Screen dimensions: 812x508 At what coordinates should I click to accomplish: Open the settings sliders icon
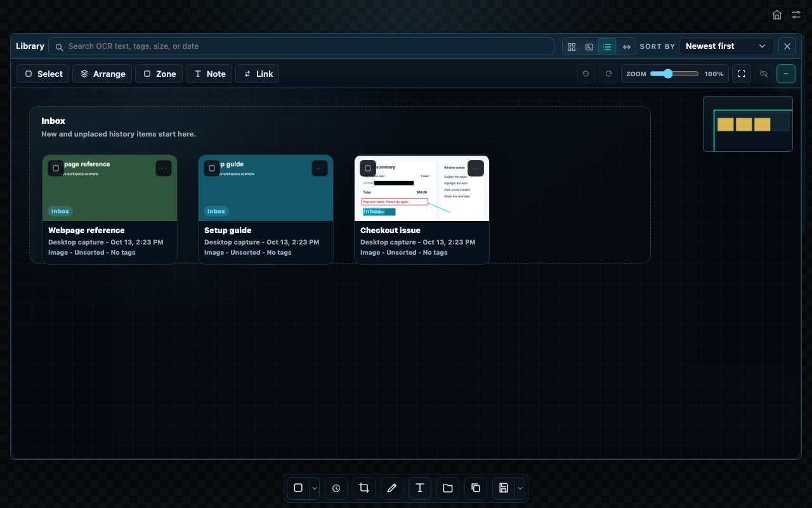796,15
